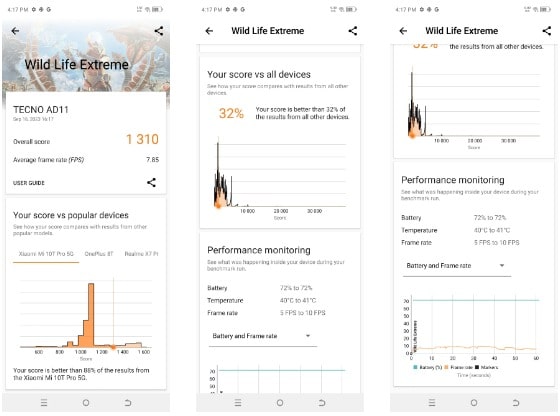Tap share icon on right phone header
The image size is (560, 416).
(547, 31)
